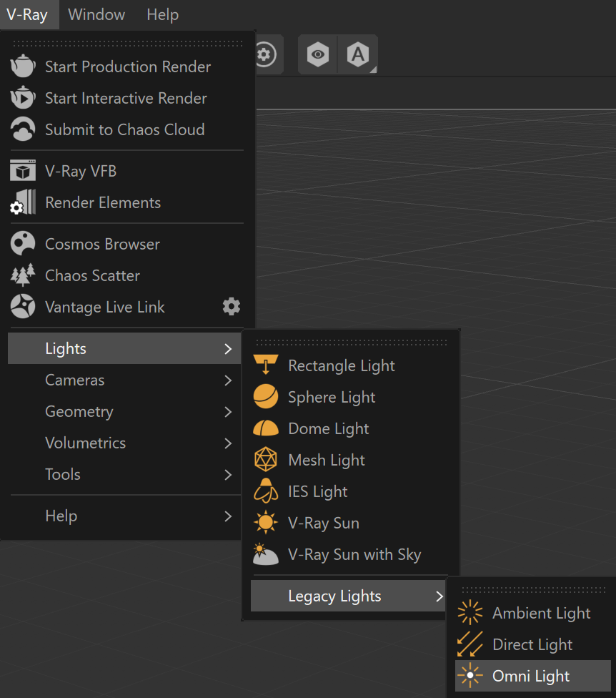Click the V-Ray Sun with Sky icon
The image size is (616, 698).
coord(266,554)
